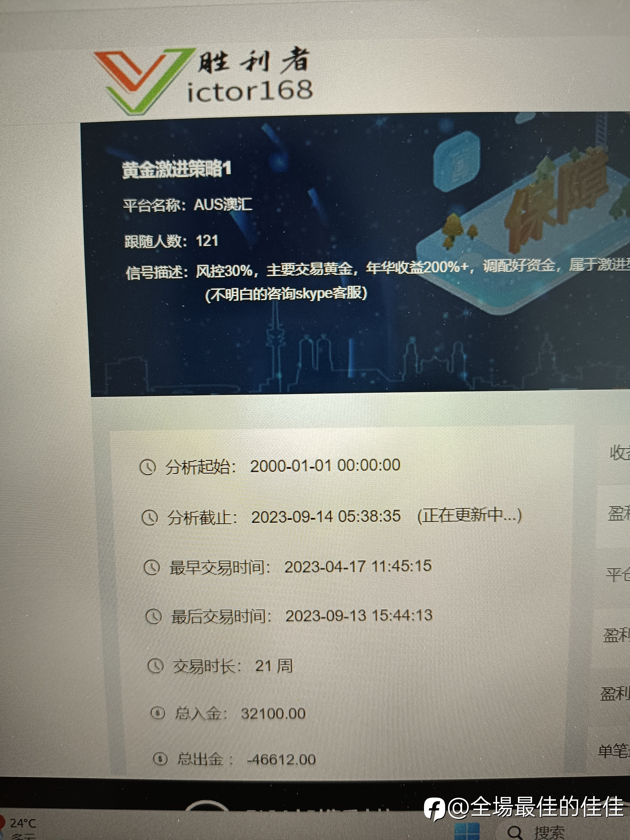Click the earliest trade time 2023-04-17 11:45:15
The image size is (630, 840).
click(358, 567)
